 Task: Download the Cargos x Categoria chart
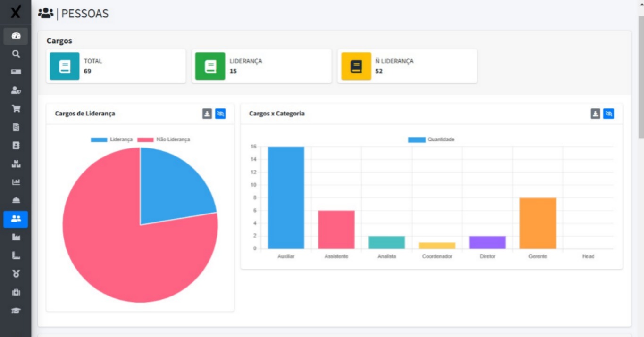[595, 114]
